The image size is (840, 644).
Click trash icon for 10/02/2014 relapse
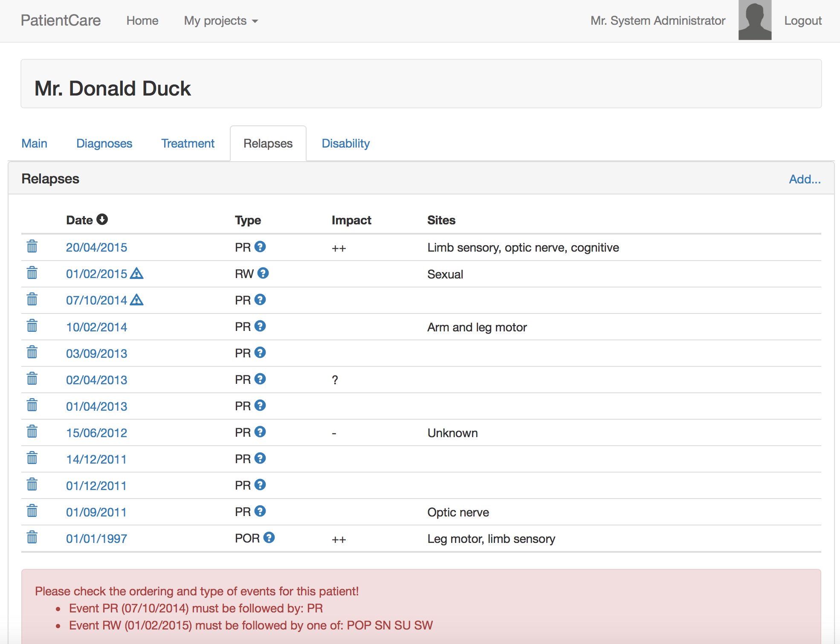click(x=32, y=326)
